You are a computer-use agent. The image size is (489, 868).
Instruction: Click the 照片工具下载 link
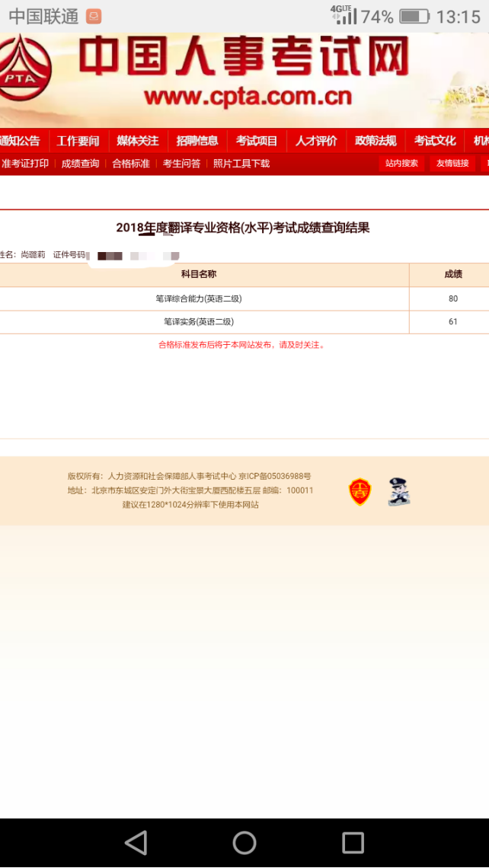[x=241, y=164]
